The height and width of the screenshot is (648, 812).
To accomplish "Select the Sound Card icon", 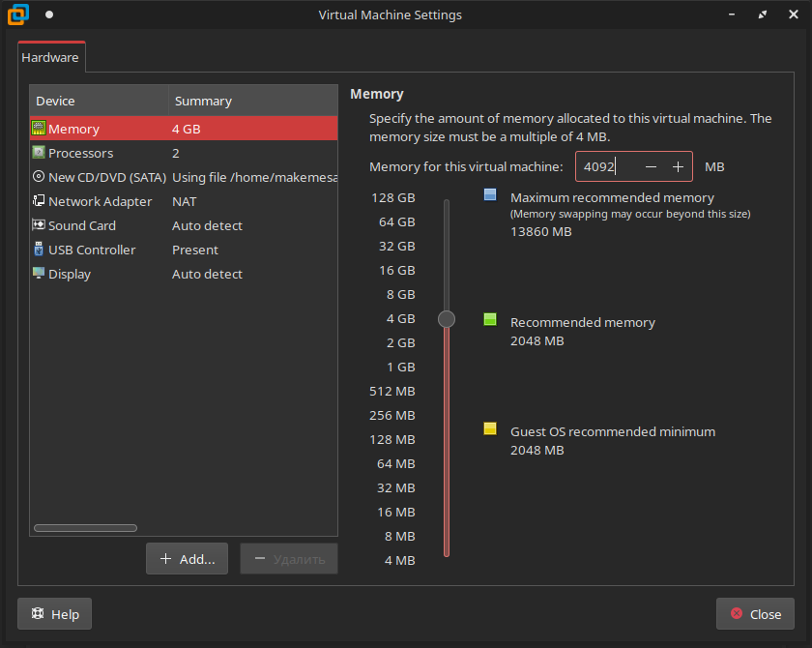I will (x=39, y=225).
